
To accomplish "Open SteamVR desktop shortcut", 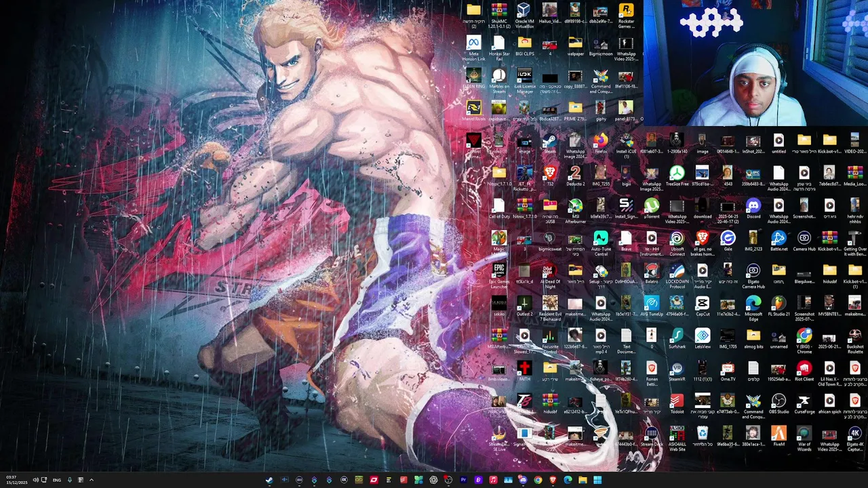I will [677, 371].
